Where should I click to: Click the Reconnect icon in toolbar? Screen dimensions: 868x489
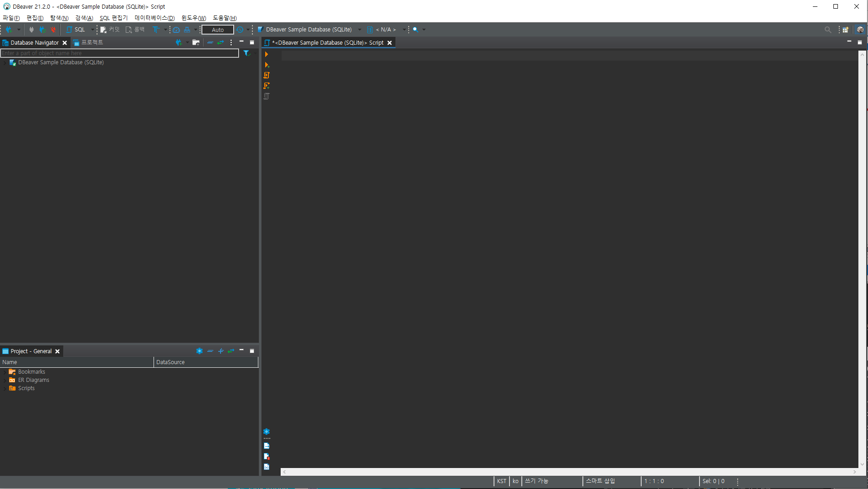pyautogui.click(x=42, y=30)
